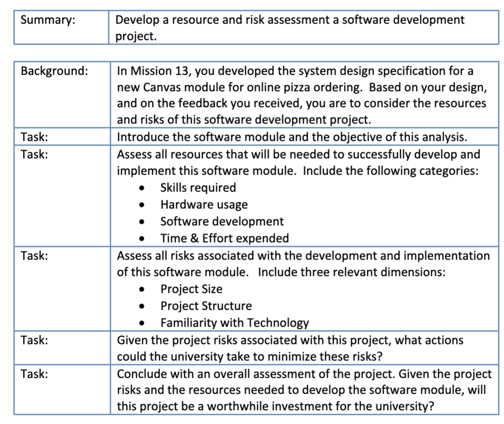Image resolution: width=504 pixels, height=424 pixels.
Task: Click the "Familiarity with Technology" bullet item
Action: [235, 323]
